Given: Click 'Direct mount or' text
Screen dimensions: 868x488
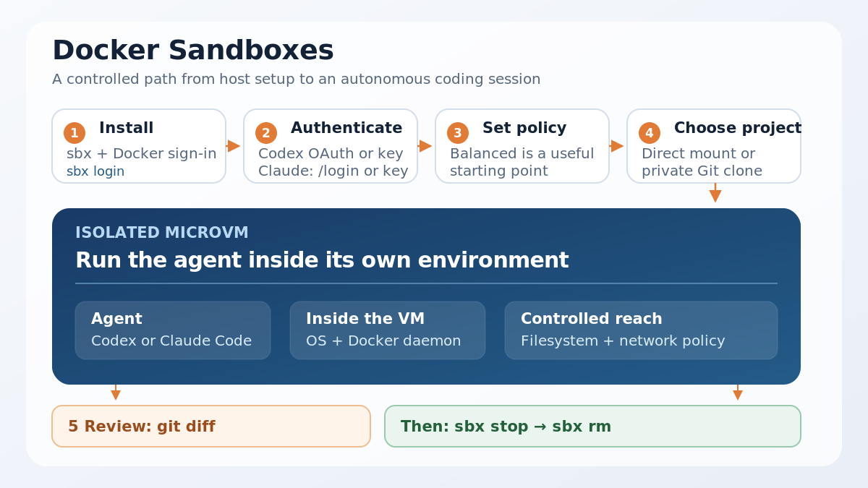Looking at the screenshot, I should 698,154.
